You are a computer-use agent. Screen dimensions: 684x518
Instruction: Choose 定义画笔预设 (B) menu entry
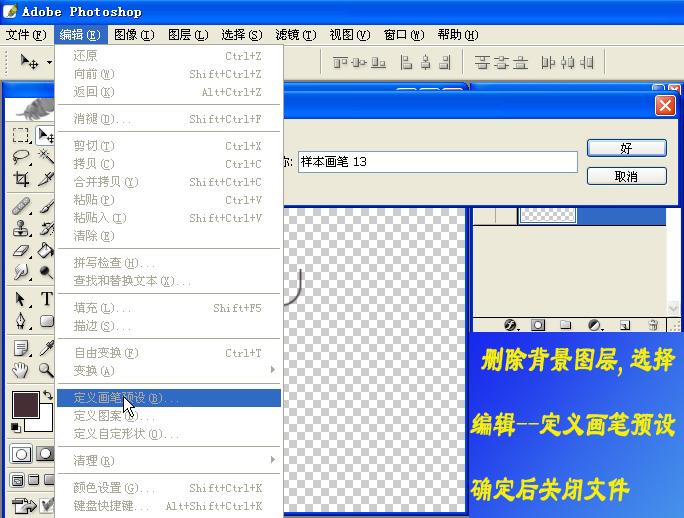click(169, 398)
